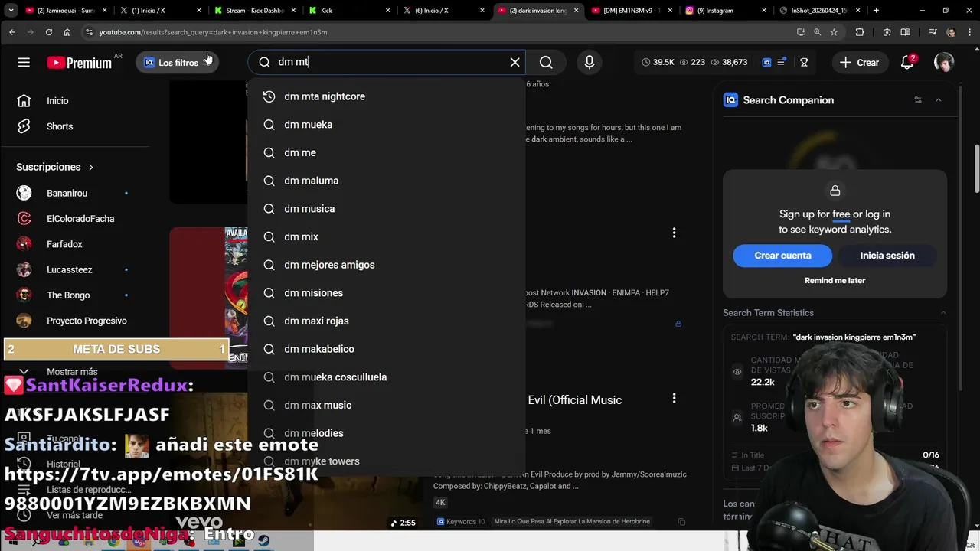The width and height of the screenshot is (980, 551).
Task: Open the browser zoom magnifier icon
Action: point(817,32)
